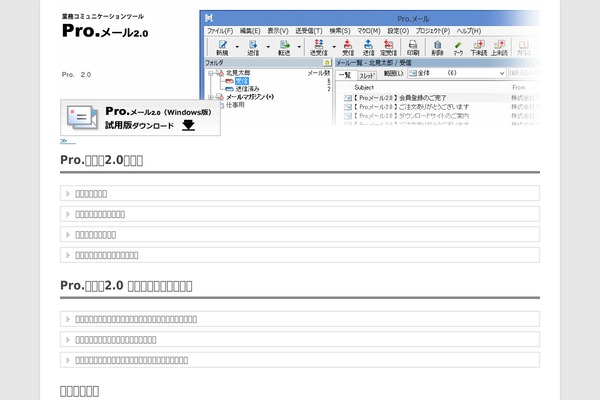Select the 仕事用 folder

click(x=235, y=105)
